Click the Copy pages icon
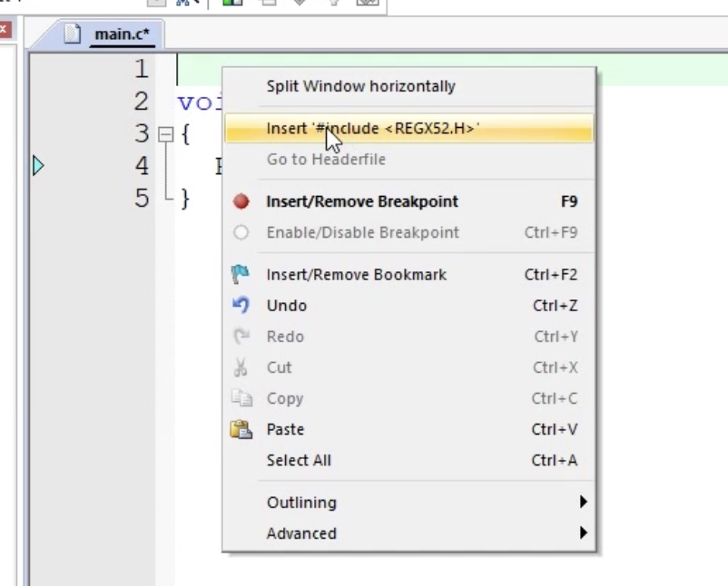 241,398
